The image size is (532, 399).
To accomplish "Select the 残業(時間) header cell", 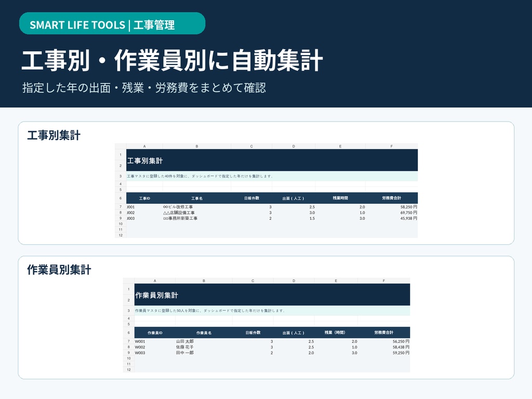I will [x=336, y=333].
